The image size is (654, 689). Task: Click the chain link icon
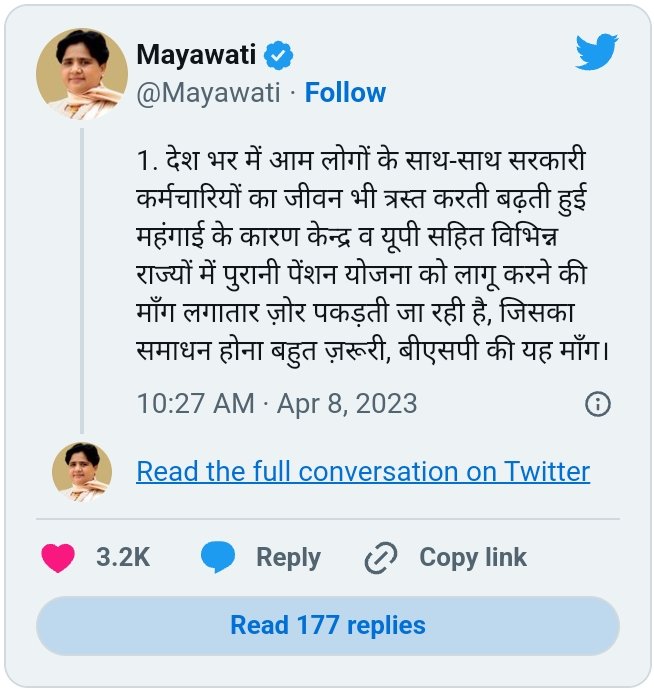(381, 558)
